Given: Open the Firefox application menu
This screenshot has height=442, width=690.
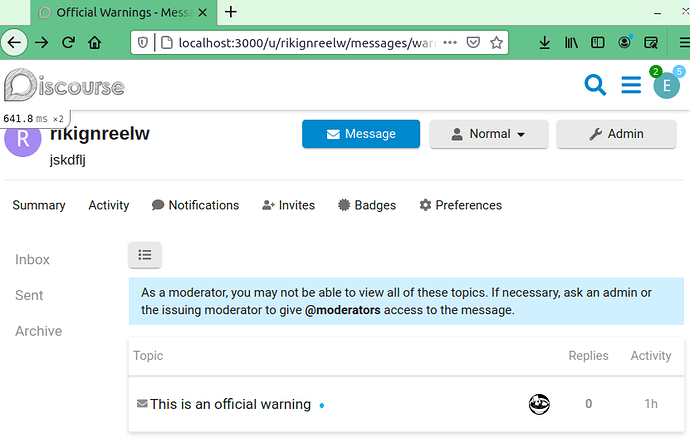Looking at the screenshot, I should [x=684, y=43].
